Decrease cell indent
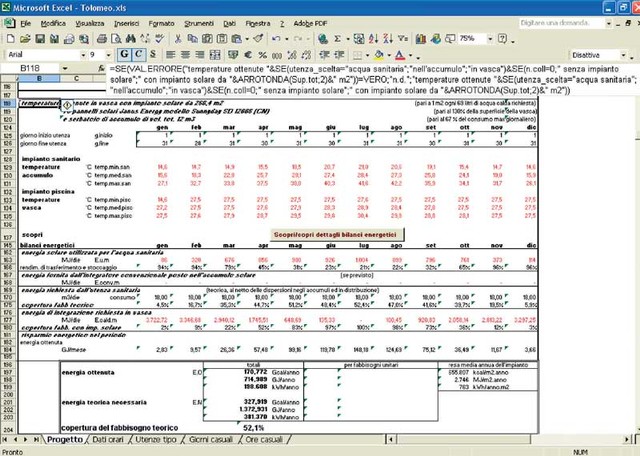 (325, 55)
